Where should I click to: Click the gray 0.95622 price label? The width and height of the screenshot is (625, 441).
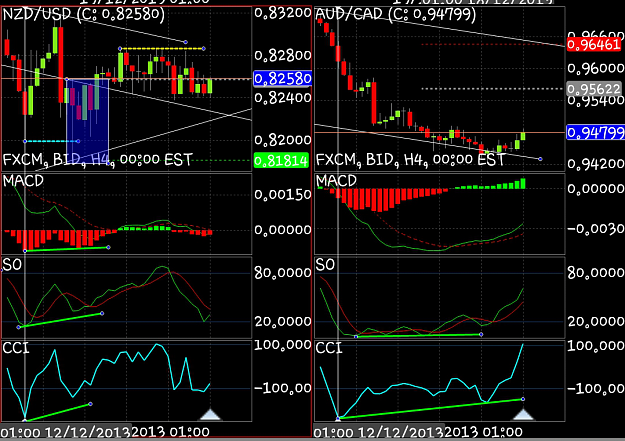[x=594, y=89]
